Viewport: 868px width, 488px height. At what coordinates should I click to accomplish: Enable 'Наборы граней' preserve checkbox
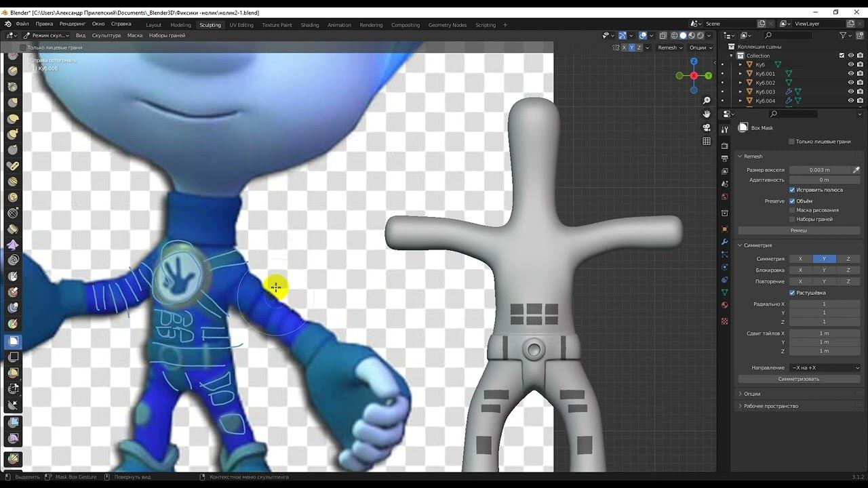click(x=792, y=219)
